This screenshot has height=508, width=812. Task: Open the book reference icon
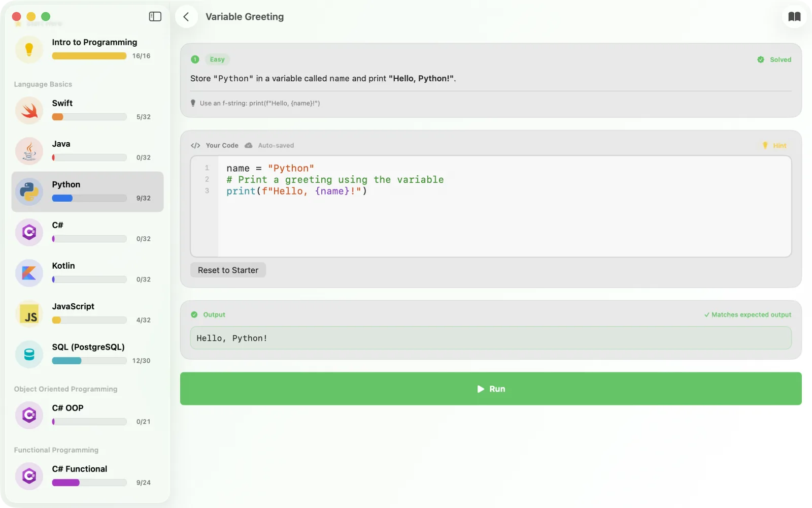coord(794,17)
